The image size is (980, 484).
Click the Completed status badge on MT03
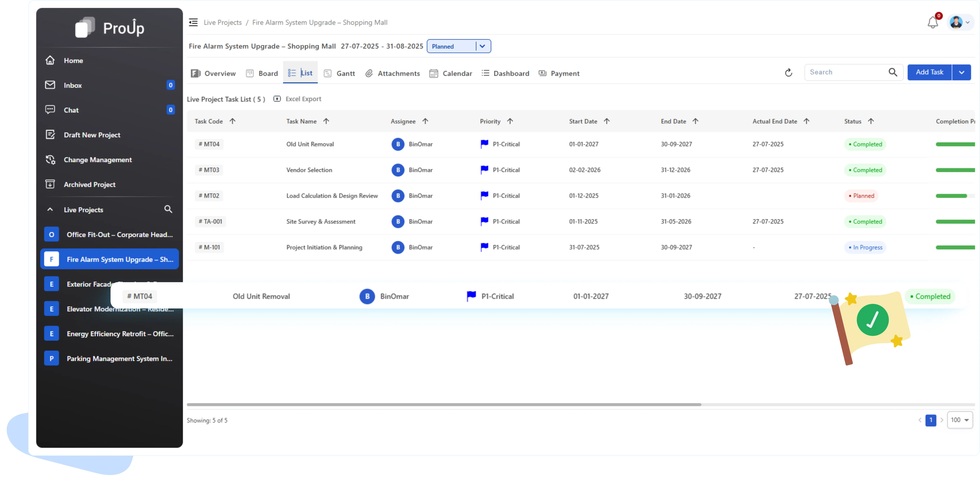[x=865, y=170]
